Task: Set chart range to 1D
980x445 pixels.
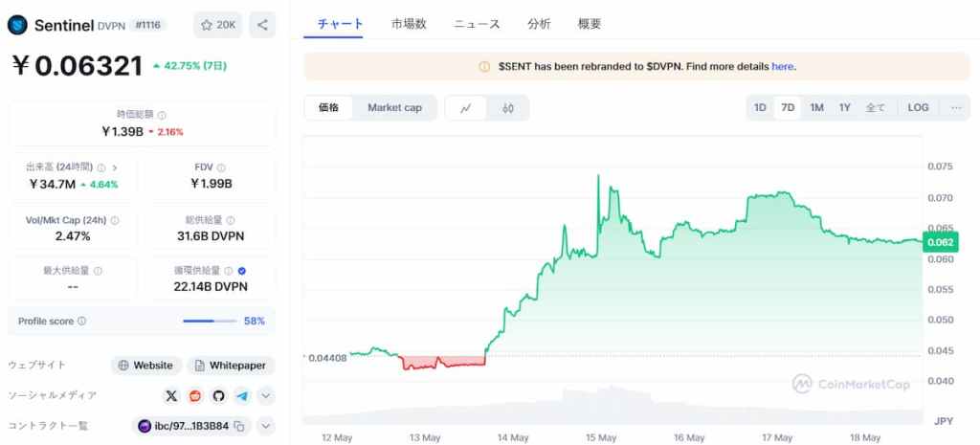Action: [x=760, y=107]
